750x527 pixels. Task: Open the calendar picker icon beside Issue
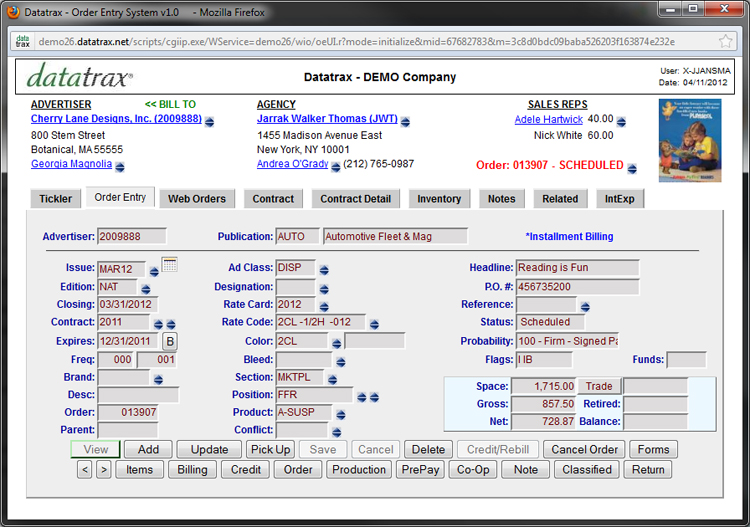click(x=169, y=264)
